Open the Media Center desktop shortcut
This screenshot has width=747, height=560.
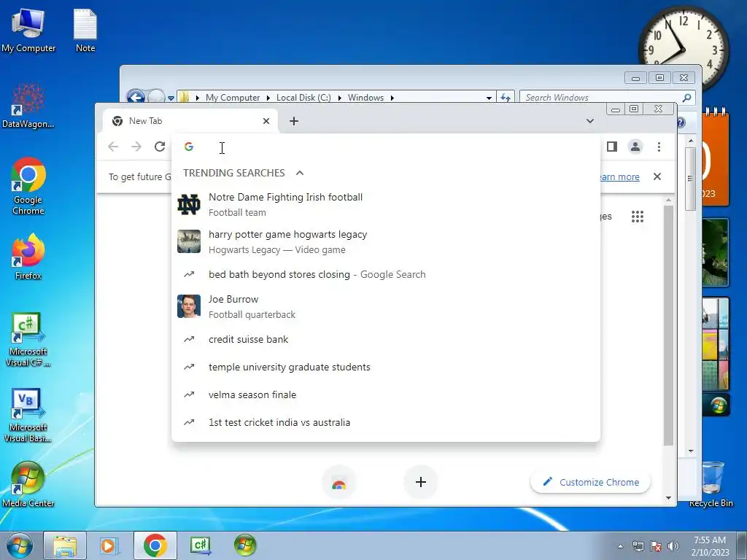(28, 484)
